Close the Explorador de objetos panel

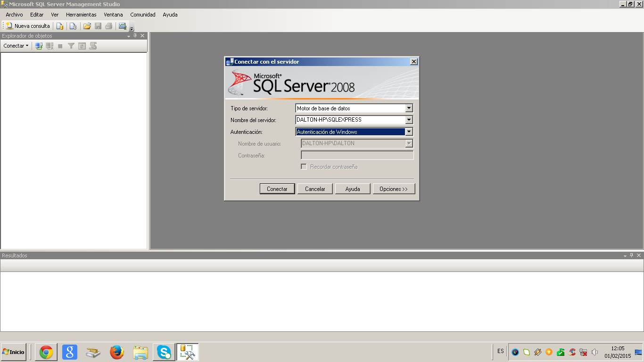pos(142,36)
